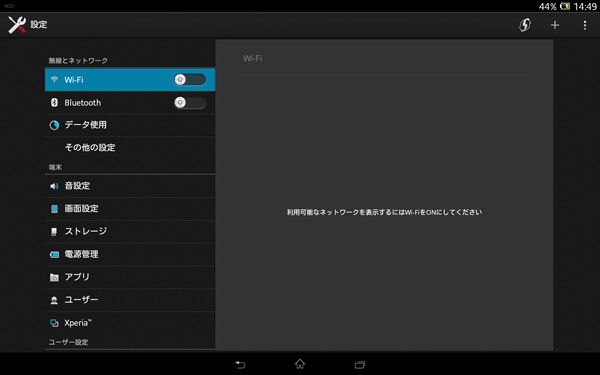Enable the Bluetooth switch

click(190, 103)
